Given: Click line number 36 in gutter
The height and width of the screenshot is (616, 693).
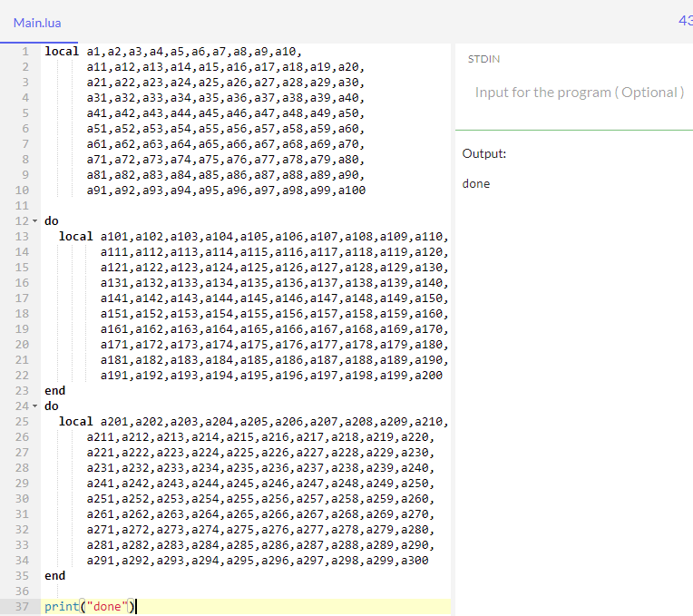Looking at the screenshot, I should tap(22, 592).
